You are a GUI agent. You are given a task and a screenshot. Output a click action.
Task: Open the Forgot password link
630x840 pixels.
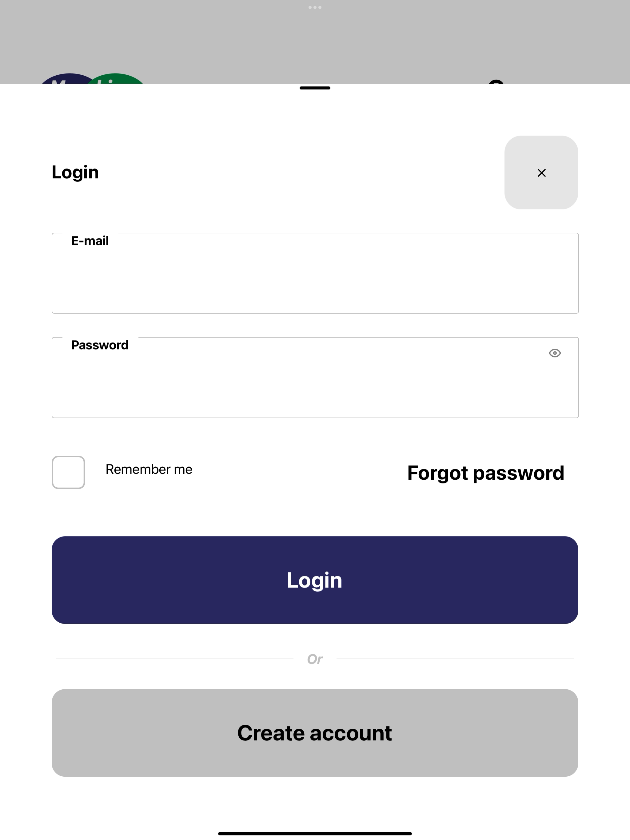486,473
